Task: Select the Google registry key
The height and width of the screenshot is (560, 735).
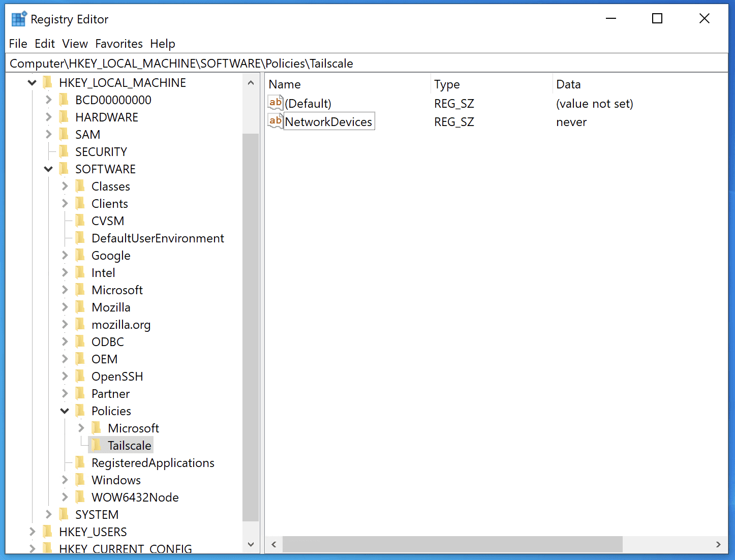Action: coord(111,255)
